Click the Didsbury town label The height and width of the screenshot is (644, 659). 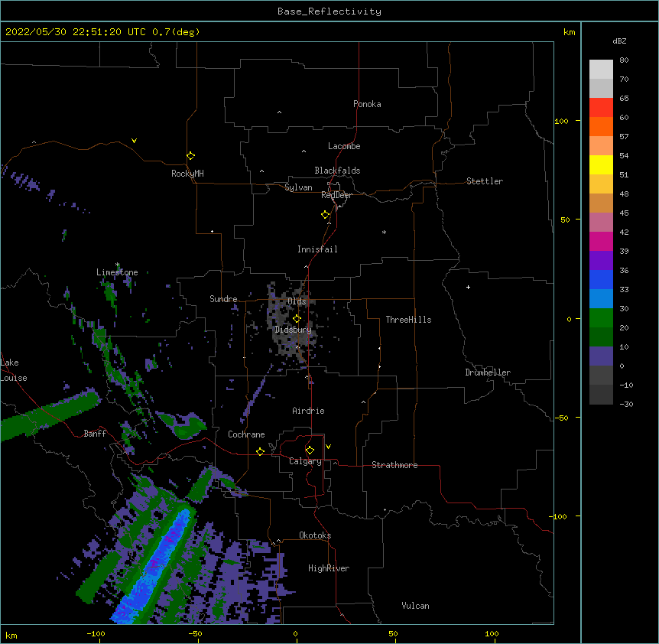point(294,330)
